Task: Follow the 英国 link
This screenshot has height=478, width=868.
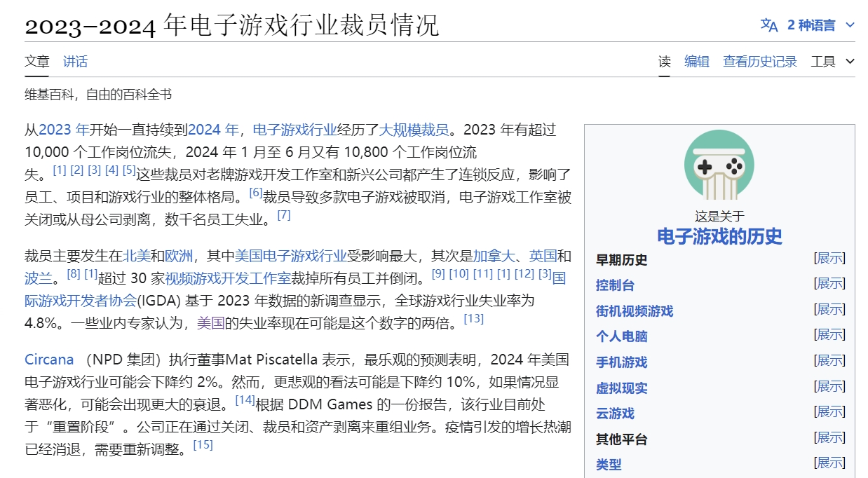Action: pos(543,255)
